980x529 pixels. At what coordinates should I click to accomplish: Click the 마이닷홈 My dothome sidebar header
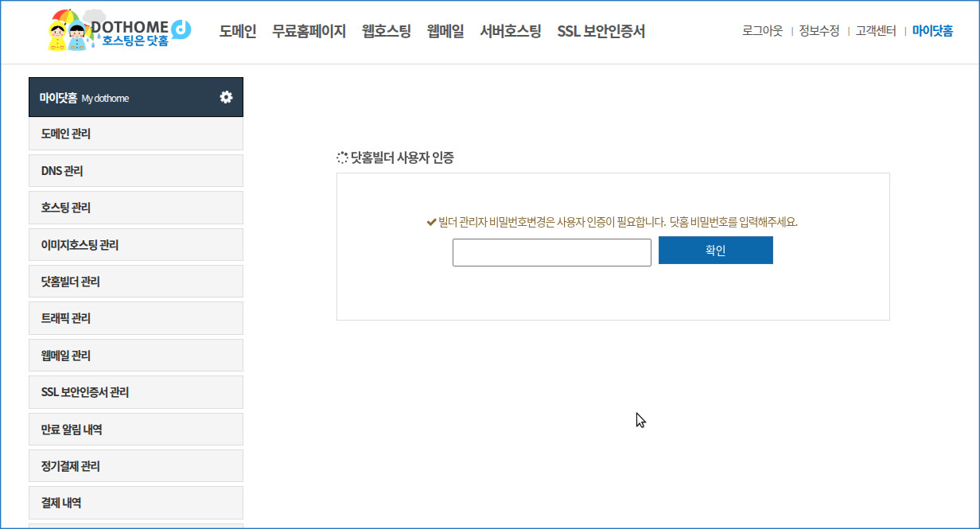(x=136, y=97)
